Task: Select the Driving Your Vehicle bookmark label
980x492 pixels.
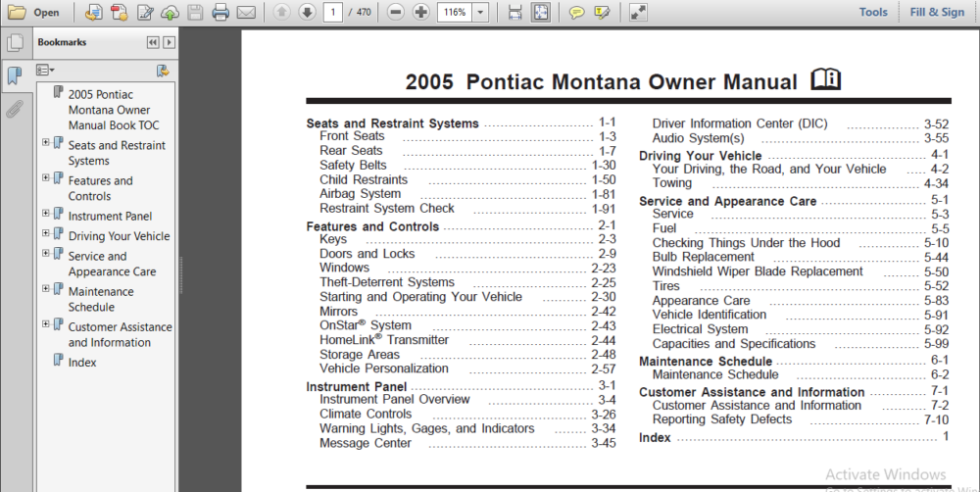Action: tap(119, 235)
